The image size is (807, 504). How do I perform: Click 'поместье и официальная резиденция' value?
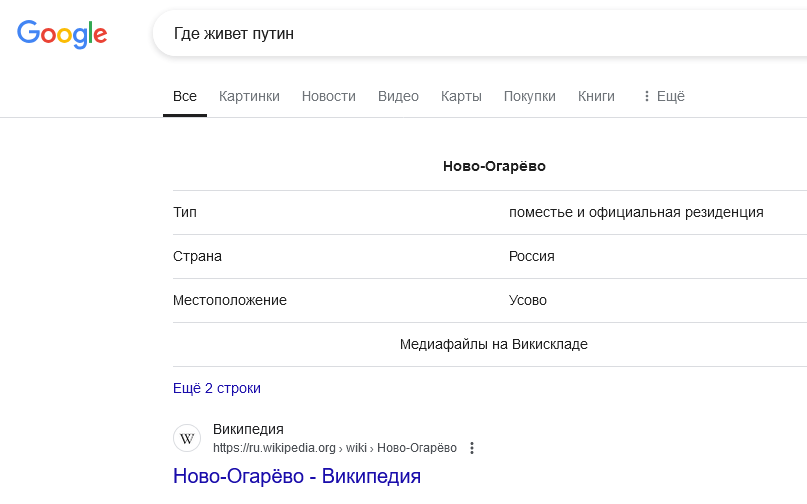click(636, 212)
